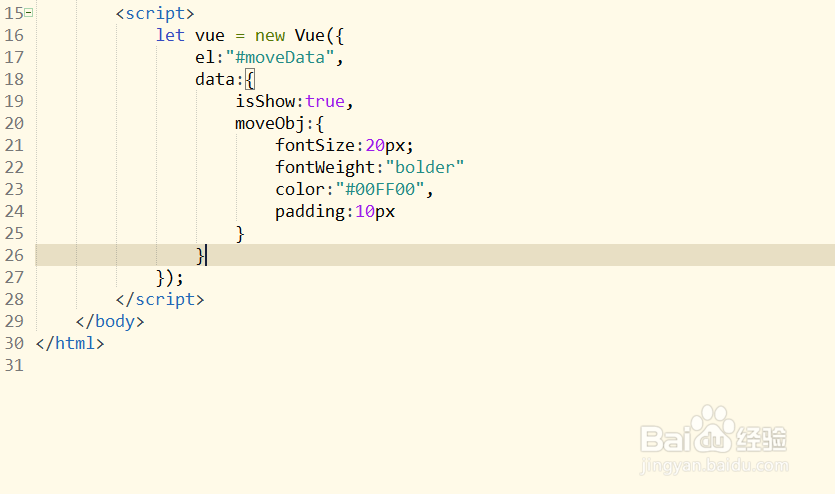Click line number 26 in the gutter
Viewport: 835px width, 494px height.
13,255
